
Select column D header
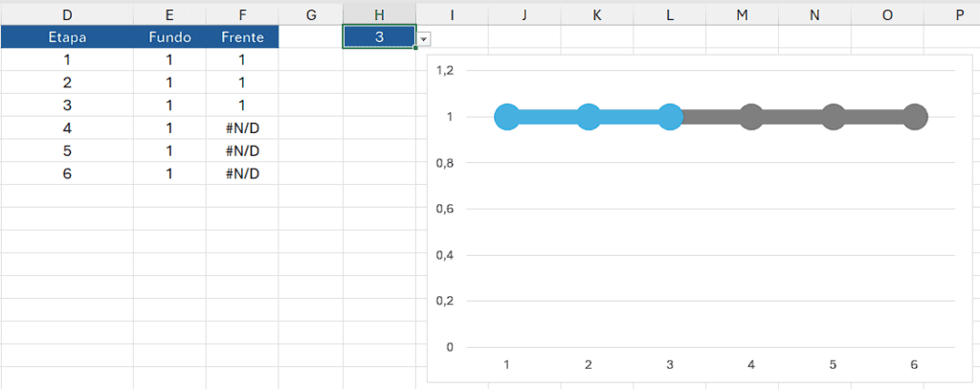(x=67, y=14)
